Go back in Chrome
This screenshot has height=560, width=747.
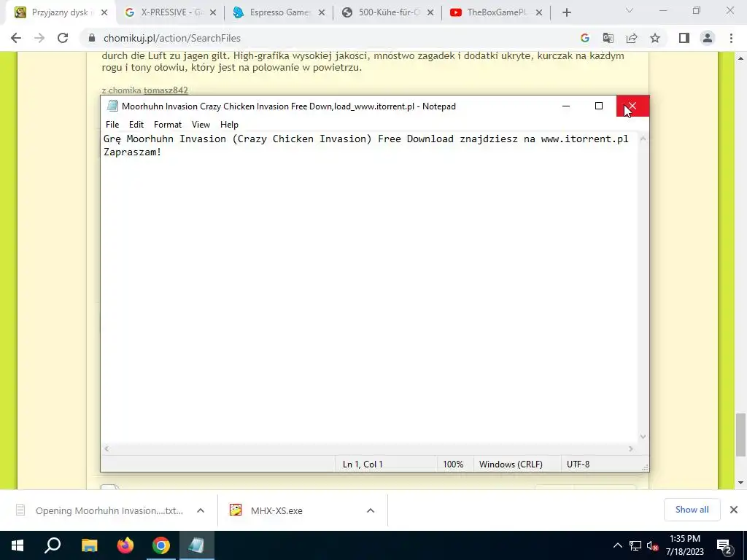click(x=16, y=38)
